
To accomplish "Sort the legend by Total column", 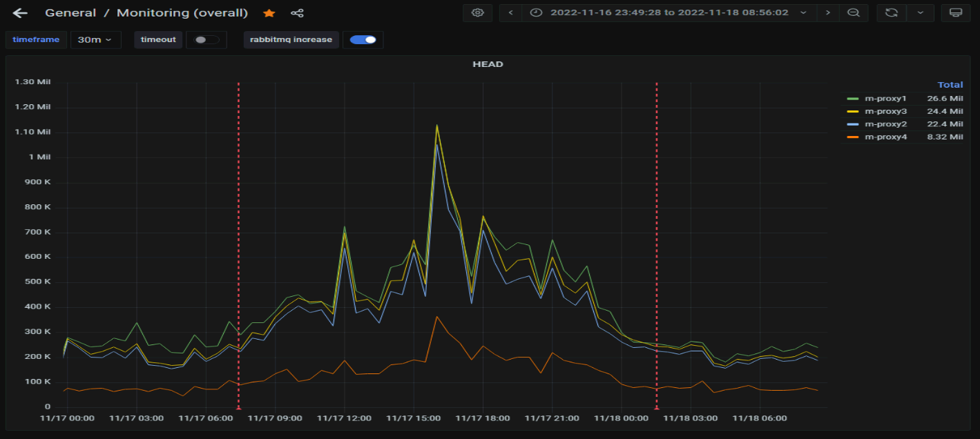I will 950,85.
